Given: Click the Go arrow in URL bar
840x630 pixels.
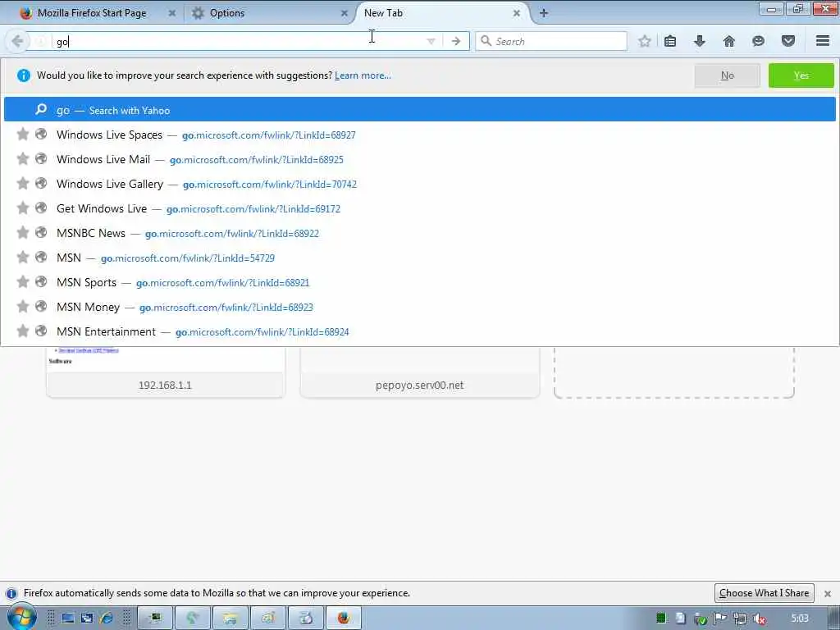Looking at the screenshot, I should pyautogui.click(x=456, y=41).
